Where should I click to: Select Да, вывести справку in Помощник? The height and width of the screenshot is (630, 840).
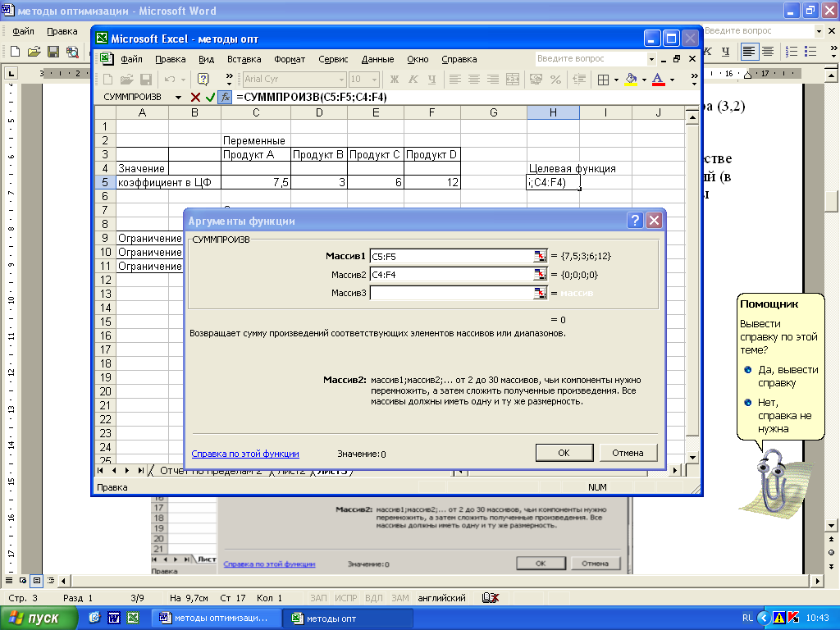pos(782,376)
